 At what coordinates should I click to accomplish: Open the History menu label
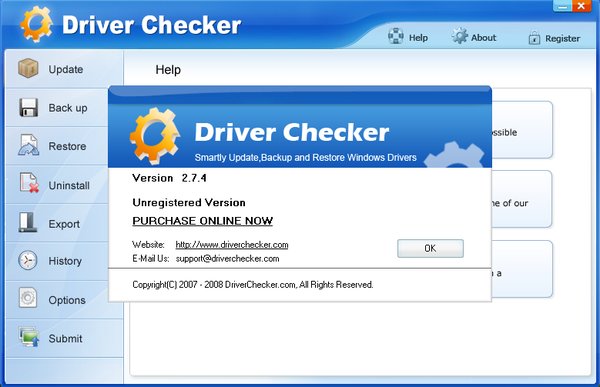[x=65, y=261]
